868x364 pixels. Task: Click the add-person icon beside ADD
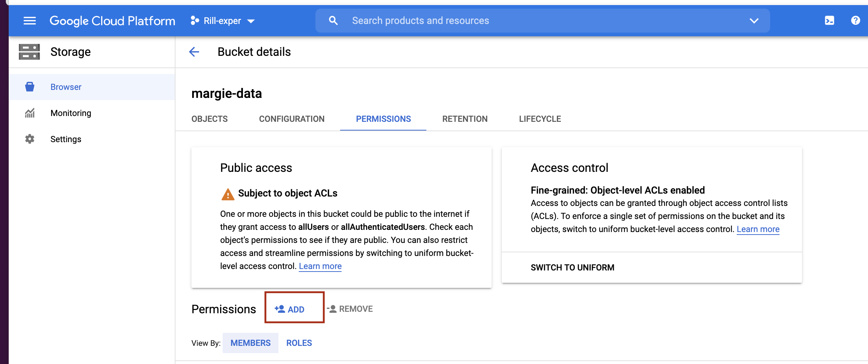280,309
